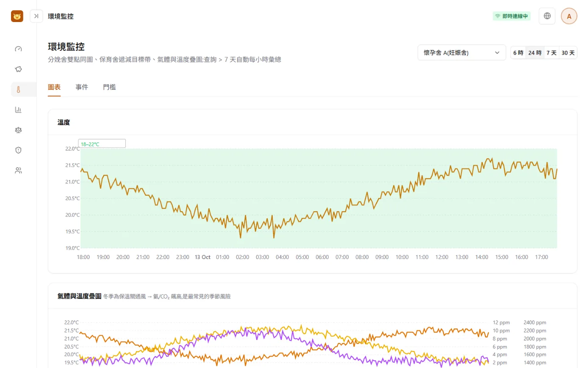Open the users icon in sidebar
This screenshot has height=368, width=588.
point(18,170)
